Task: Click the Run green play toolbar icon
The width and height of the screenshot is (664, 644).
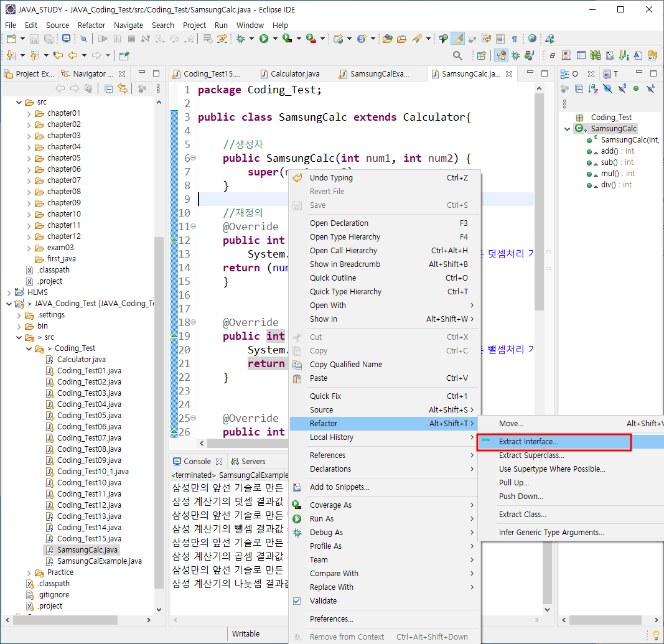Action: tap(264, 39)
